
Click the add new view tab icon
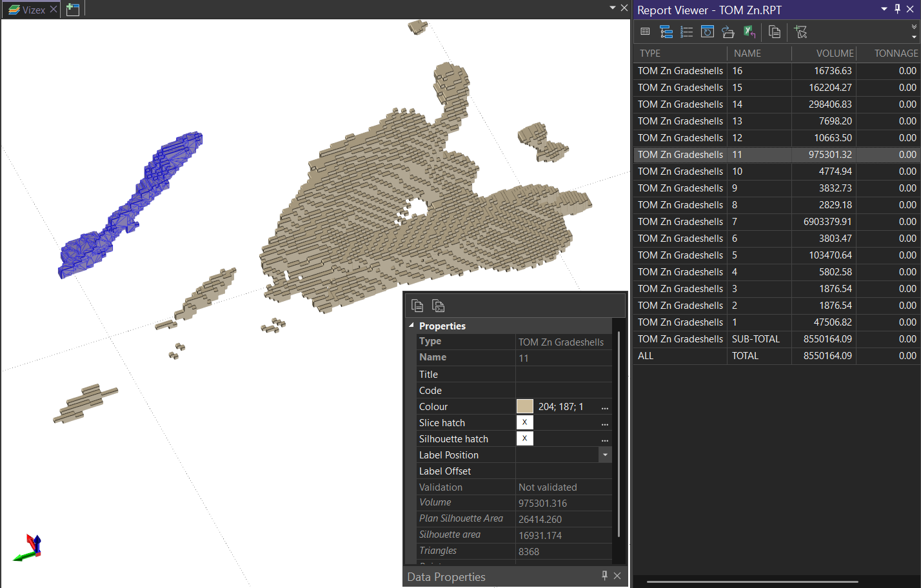(73, 10)
